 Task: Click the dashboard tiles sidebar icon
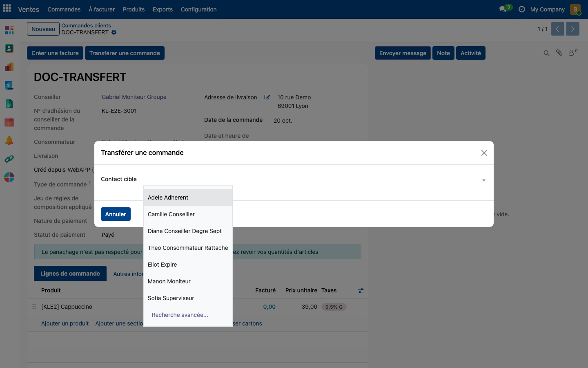point(9,30)
